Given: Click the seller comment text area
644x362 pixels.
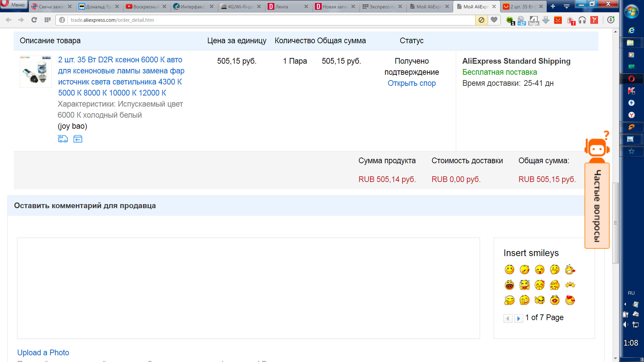Looking at the screenshot, I should point(248,288).
